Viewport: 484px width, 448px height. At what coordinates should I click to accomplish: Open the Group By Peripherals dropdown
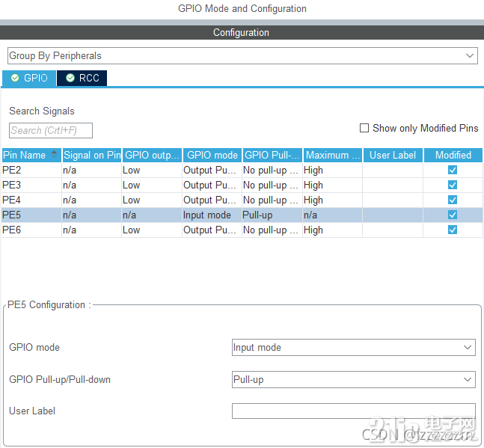tap(242, 56)
